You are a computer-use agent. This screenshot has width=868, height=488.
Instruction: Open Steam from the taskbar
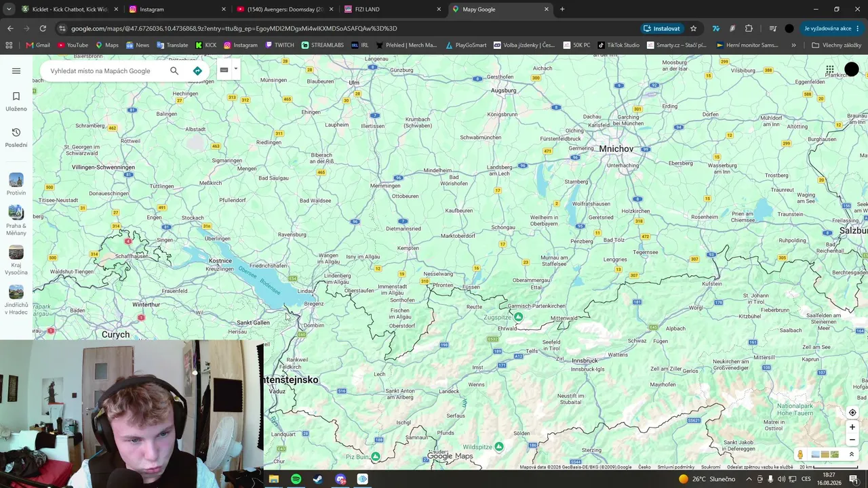[318, 479]
